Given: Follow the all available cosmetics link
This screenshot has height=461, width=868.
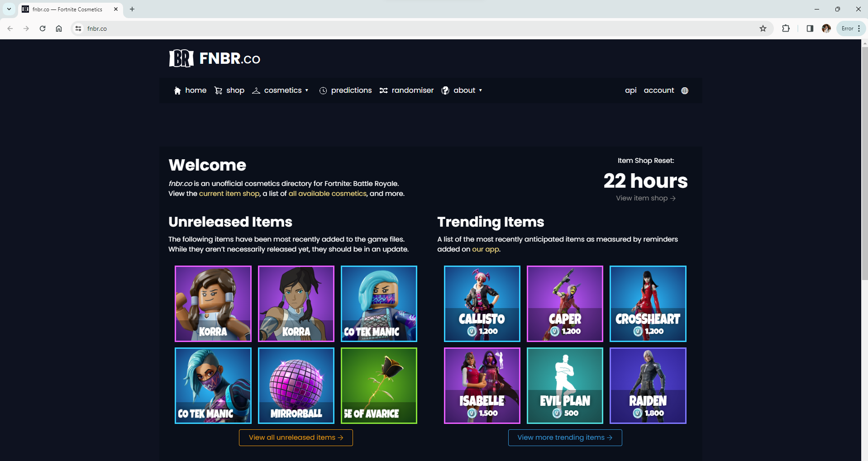Looking at the screenshot, I should coord(328,194).
